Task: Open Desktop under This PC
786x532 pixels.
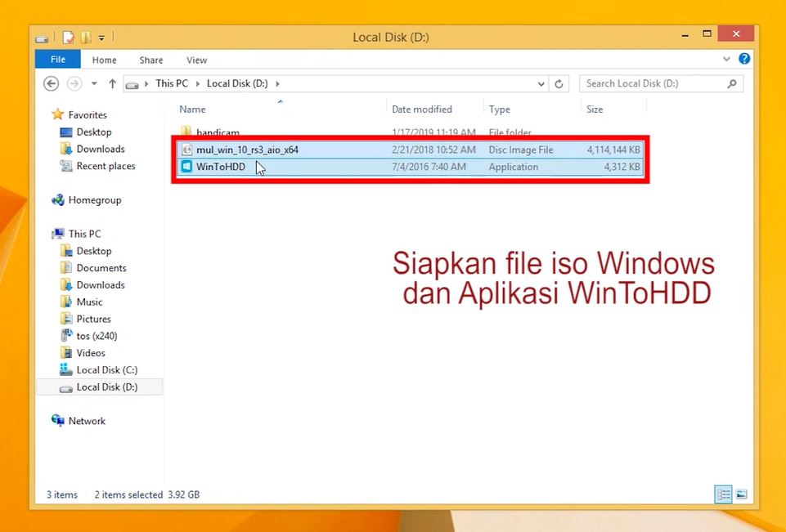Action: coord(85,251)
